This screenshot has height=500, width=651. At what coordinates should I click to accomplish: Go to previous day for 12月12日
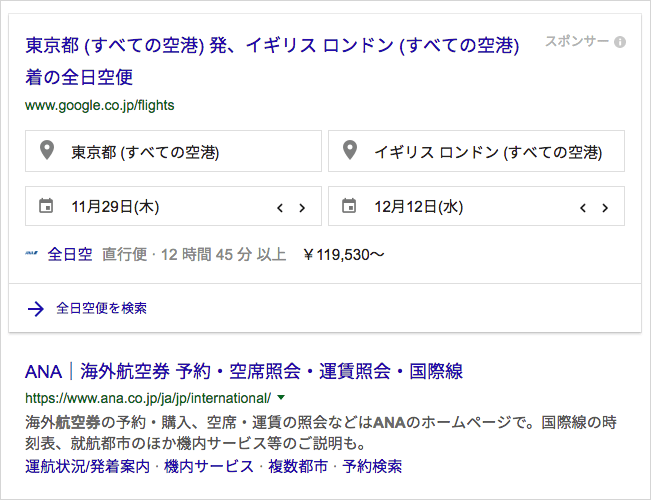coord(583,208)
